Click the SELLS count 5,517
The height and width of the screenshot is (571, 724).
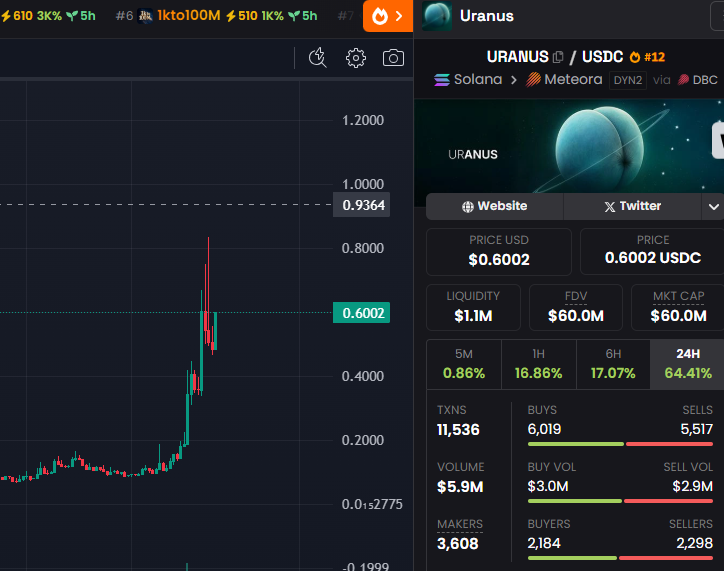coord(697,429)
